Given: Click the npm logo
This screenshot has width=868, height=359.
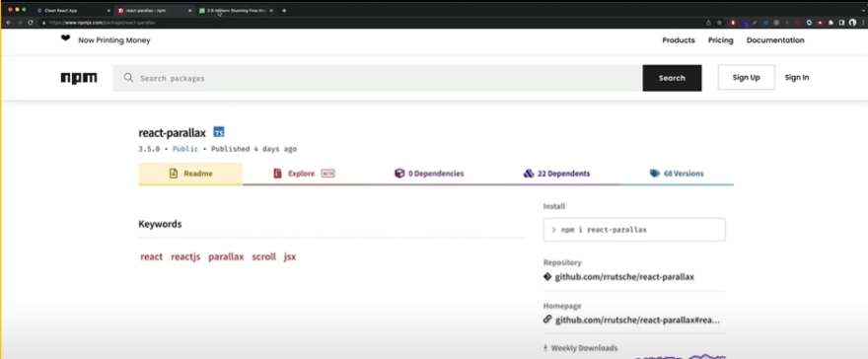Looking at the screenshot, I should [79, 78].
